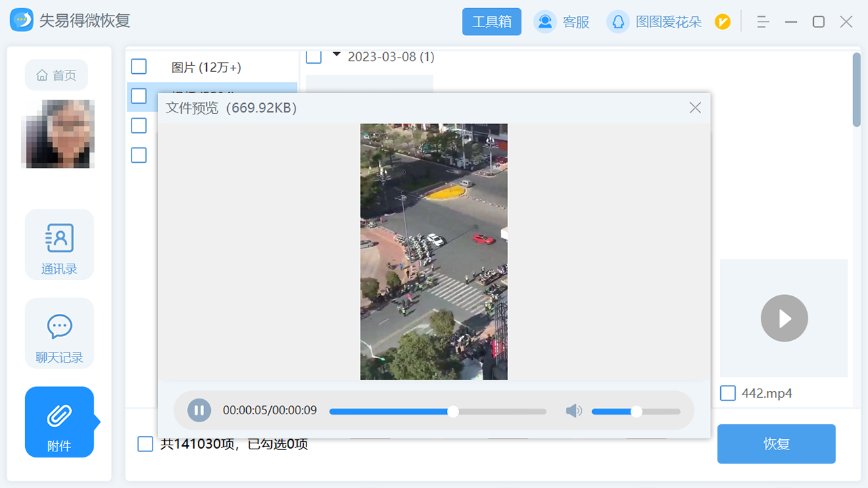Check the Pictures (图片) category checkbox
This screenshot has width=868, height=488.
click(139, 66)
